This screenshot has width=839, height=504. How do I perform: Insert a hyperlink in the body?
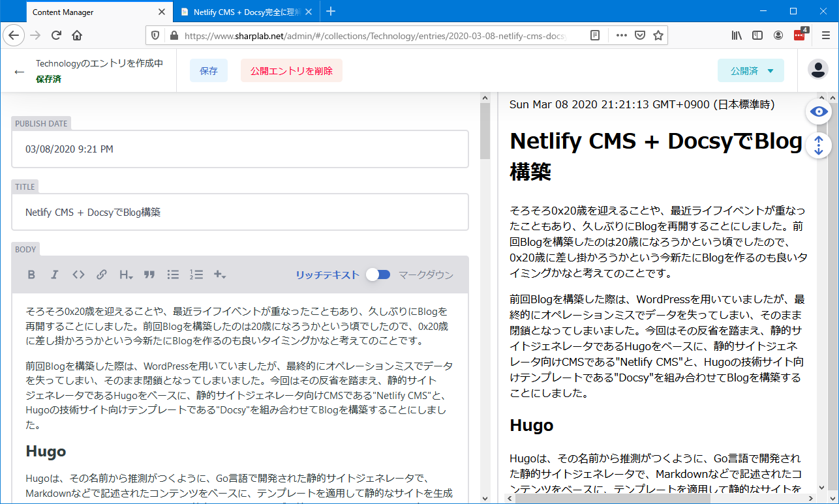tap(102, 274)
